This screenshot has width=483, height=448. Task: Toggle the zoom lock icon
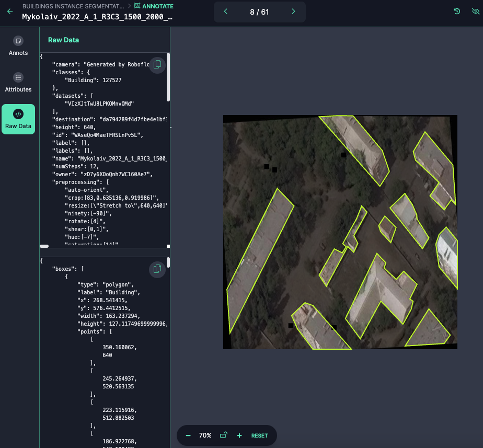pyautogui.click(x=224, y=435)
